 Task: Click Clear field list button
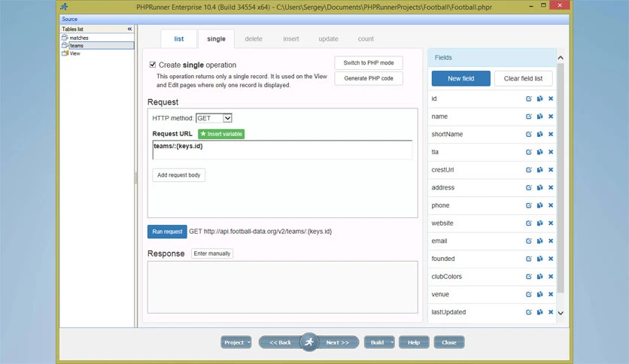(523, 78)
